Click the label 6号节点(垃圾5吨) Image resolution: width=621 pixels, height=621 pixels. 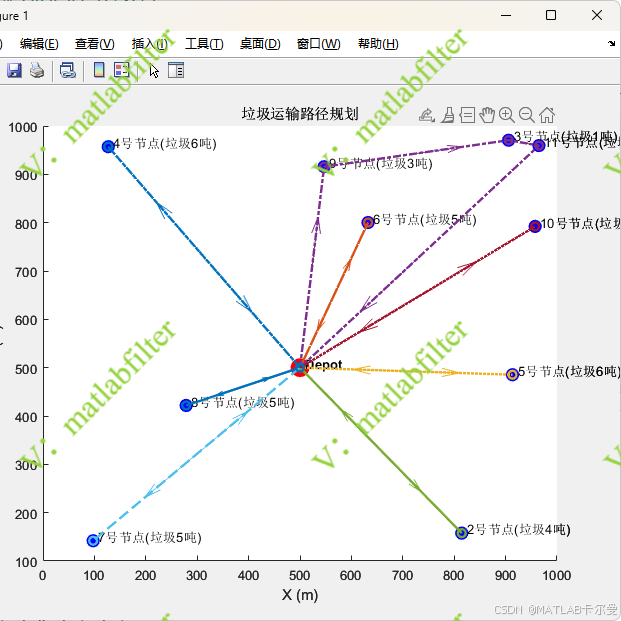point(425,219)
